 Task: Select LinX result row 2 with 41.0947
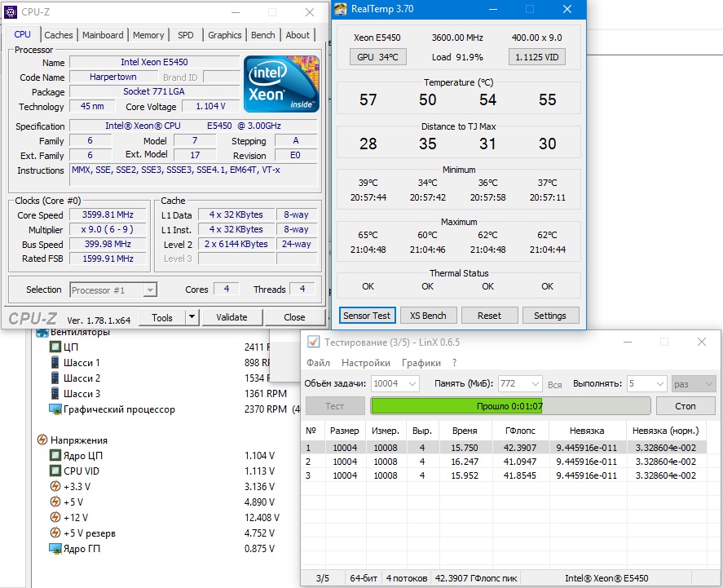504,461
